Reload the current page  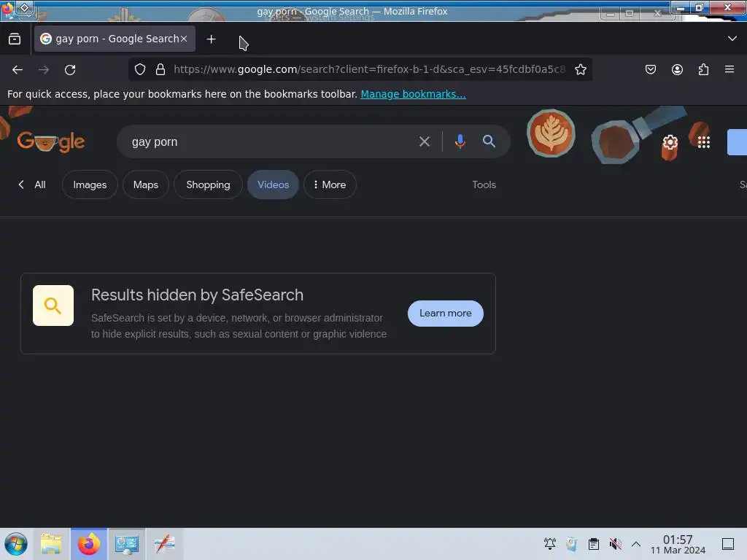tap(70, 70)
